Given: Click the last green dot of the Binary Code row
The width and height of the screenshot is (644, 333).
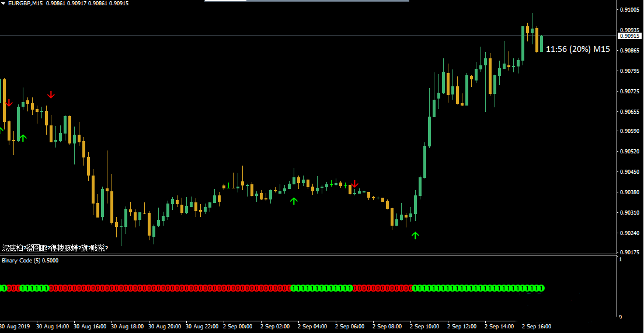Looking at the screenshot, I should (x=541, y=288).
